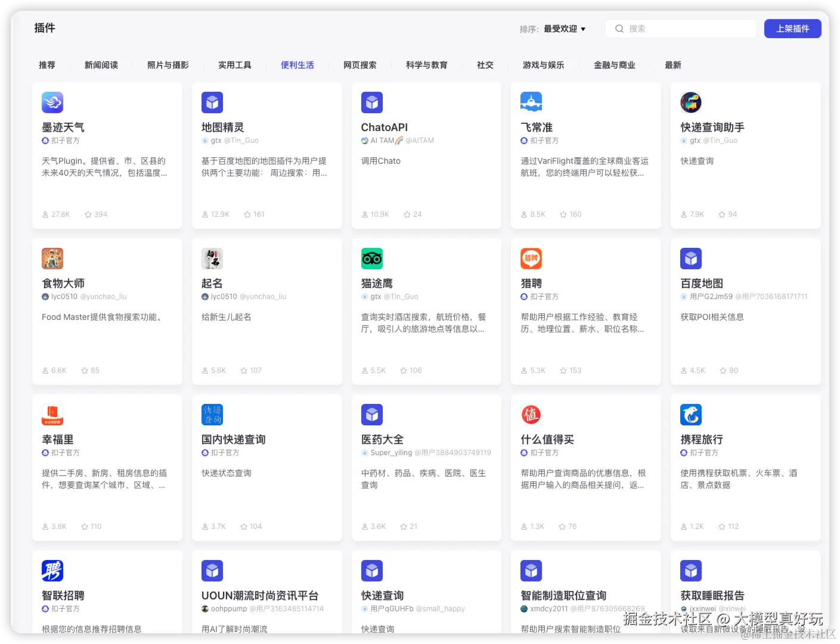Image resolution: width=840 pixels, height=644 pixels.
Task: Open the 飞常准 airplane icon
Action: 531,102
